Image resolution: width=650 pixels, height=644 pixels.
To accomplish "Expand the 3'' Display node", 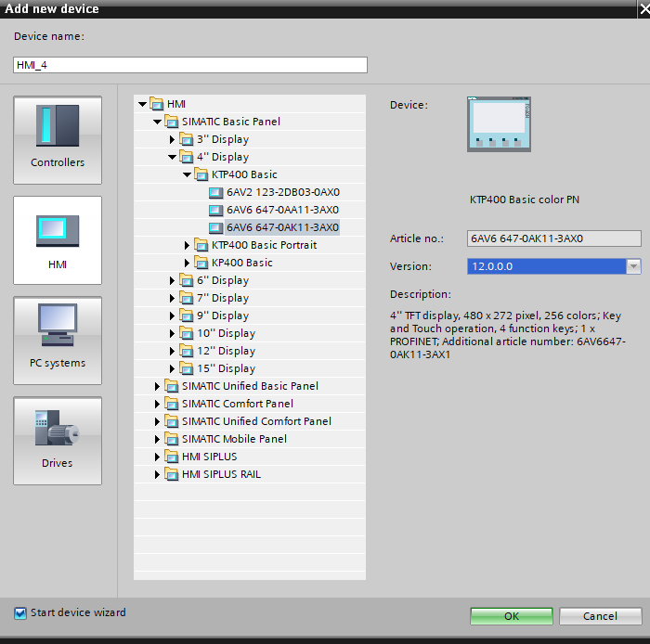I will pyautogui.click(x=172, y=139).
